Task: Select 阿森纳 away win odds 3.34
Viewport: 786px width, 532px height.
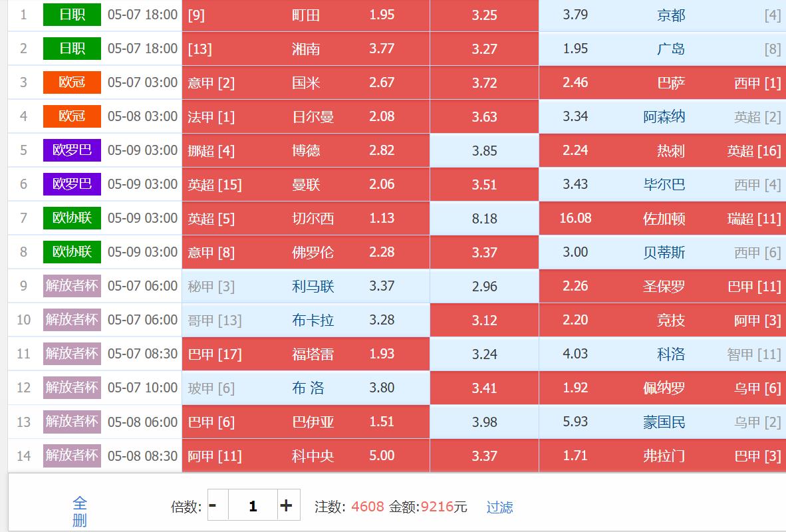Action: pos(662,117)
